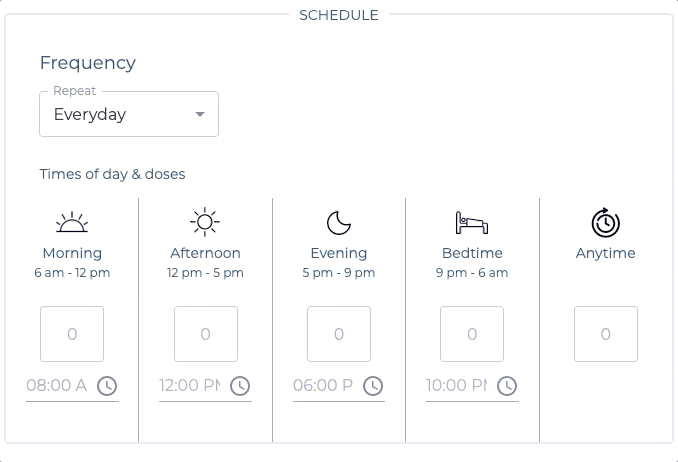
Task: Focus the Morning dose count field
Action: pyautogui.click(x=72, y=334)
